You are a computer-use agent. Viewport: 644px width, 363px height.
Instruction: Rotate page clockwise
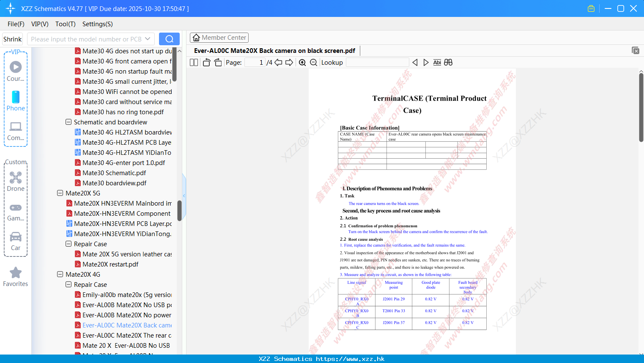[218, 62]
